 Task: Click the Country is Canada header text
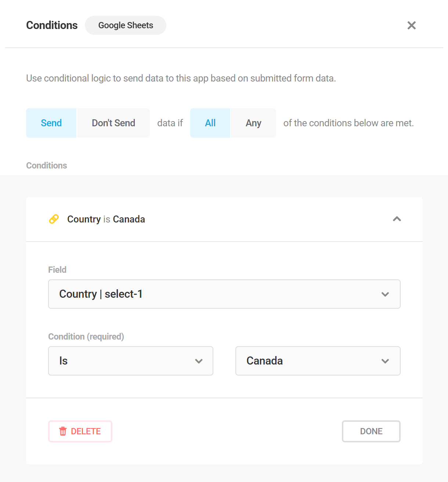click(x=106, y=219)
